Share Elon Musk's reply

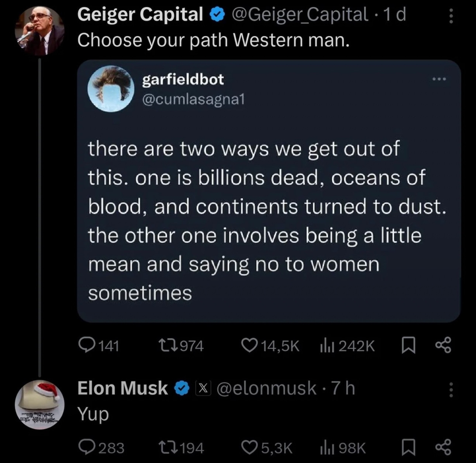point(443,447)
